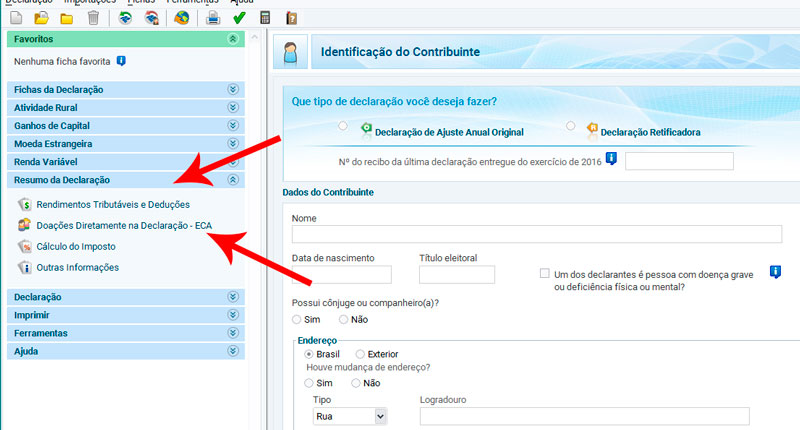The width and height of the screenshot is (800, 430).
Task: Choose Exterior for the address location
Action: [360, 354]
